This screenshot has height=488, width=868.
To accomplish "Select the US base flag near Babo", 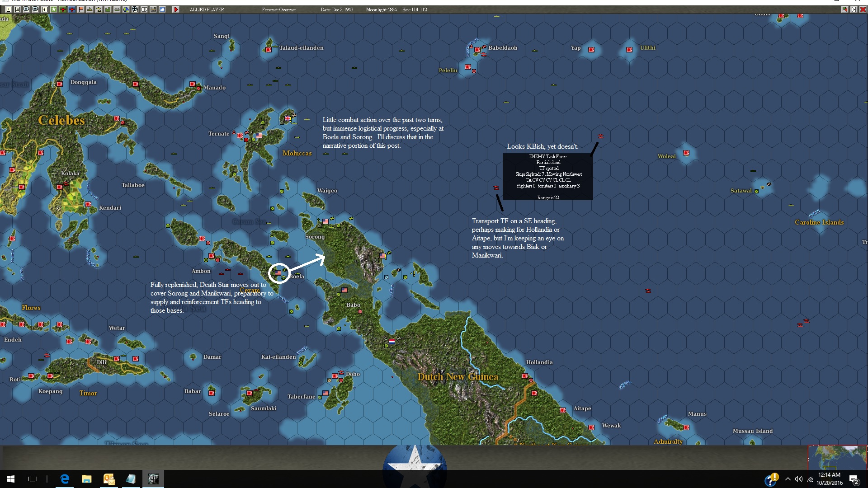I will pyautogui.click(x=344, y=290).
